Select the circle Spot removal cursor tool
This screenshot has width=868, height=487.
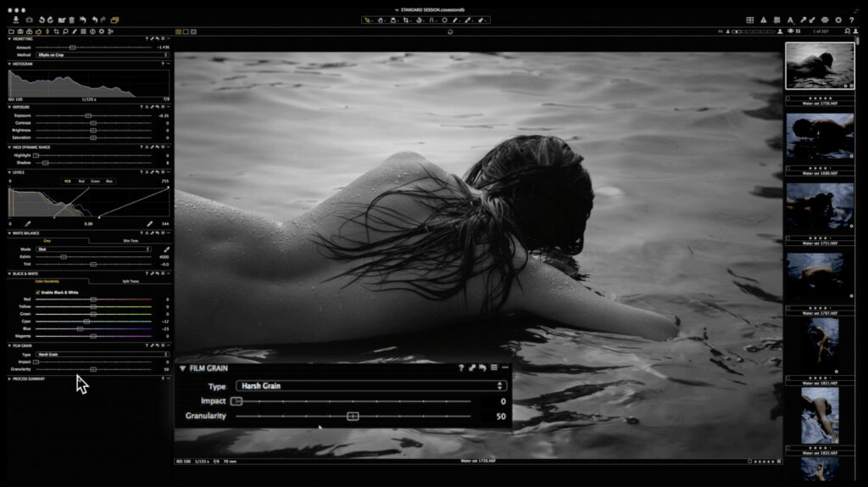pos(444,20)
